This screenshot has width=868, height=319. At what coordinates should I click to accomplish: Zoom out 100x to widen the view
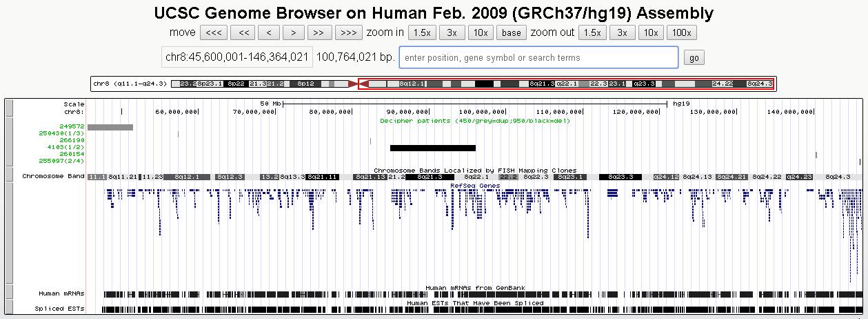pyautogui.click(x=682, y=32)
